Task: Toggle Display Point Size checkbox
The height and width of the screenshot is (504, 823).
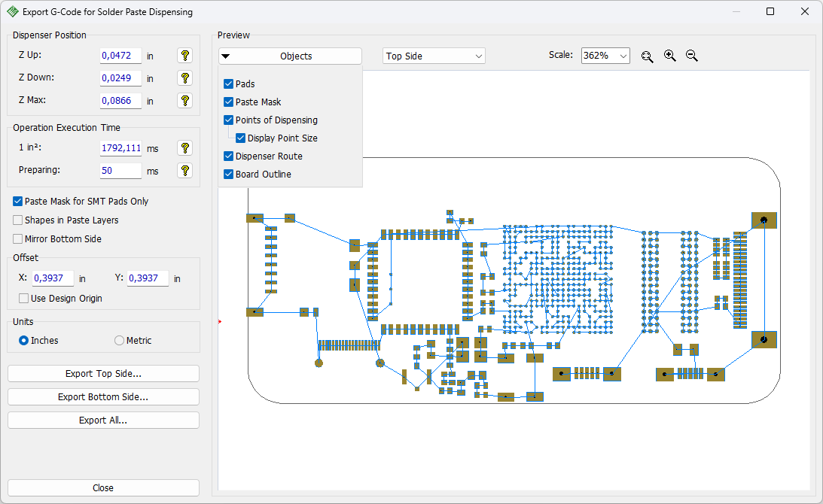Action: coord(240,138)
